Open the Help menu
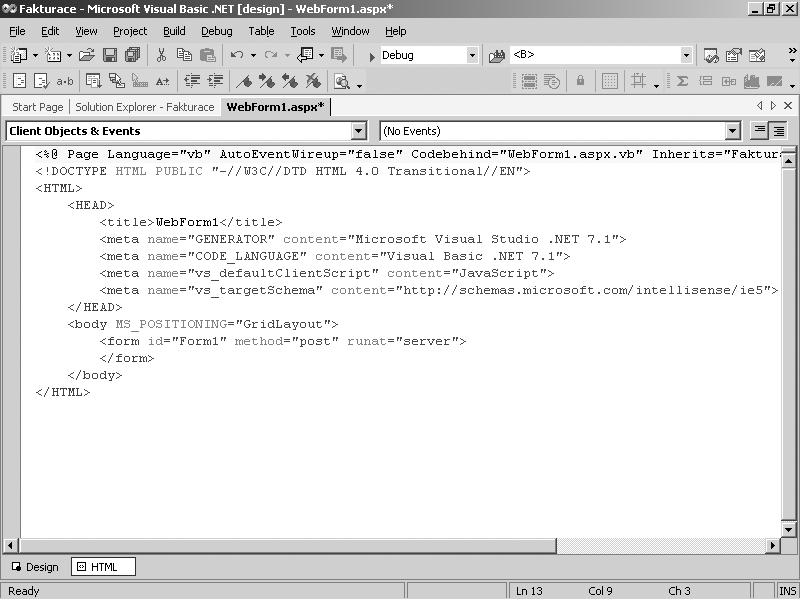 (x=395, y=31)
